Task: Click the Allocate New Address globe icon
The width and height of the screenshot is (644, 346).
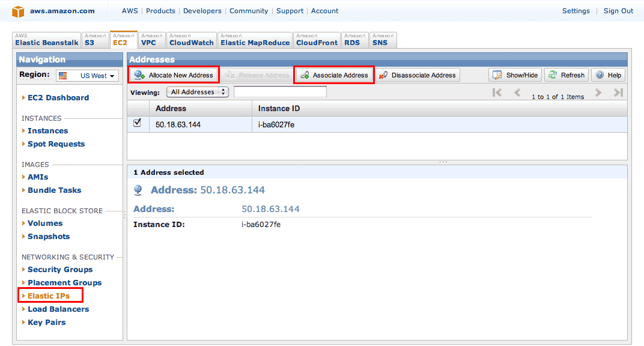Action: tap(139, 75)
